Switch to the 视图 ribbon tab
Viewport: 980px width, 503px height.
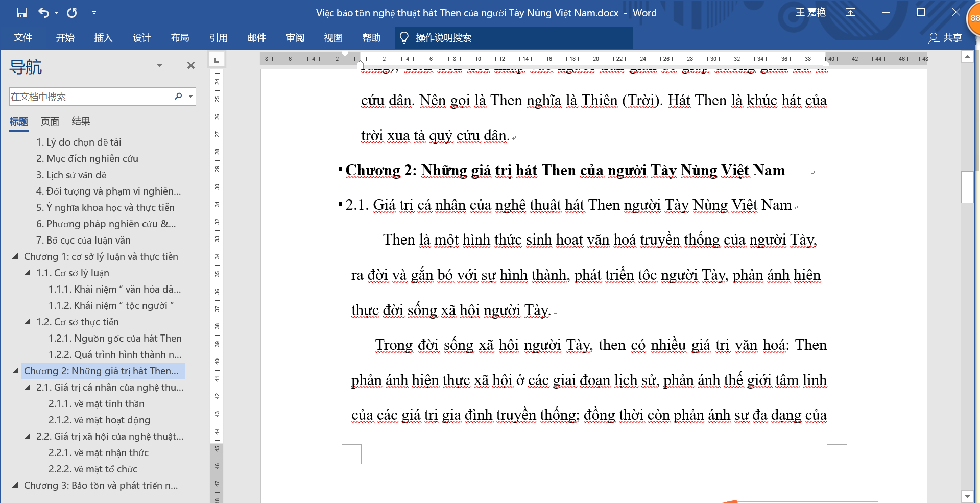pyautogui.click(x=333, y=38)
